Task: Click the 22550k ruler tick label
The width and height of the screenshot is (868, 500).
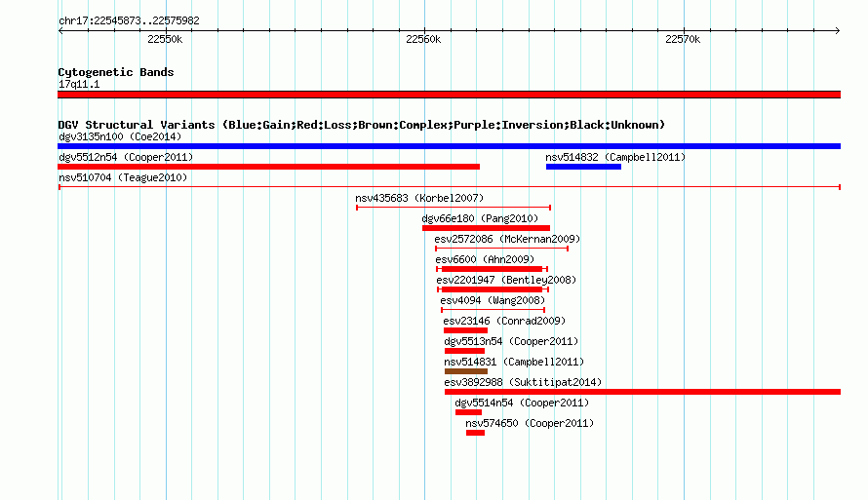Action: [x=165, y=39]
